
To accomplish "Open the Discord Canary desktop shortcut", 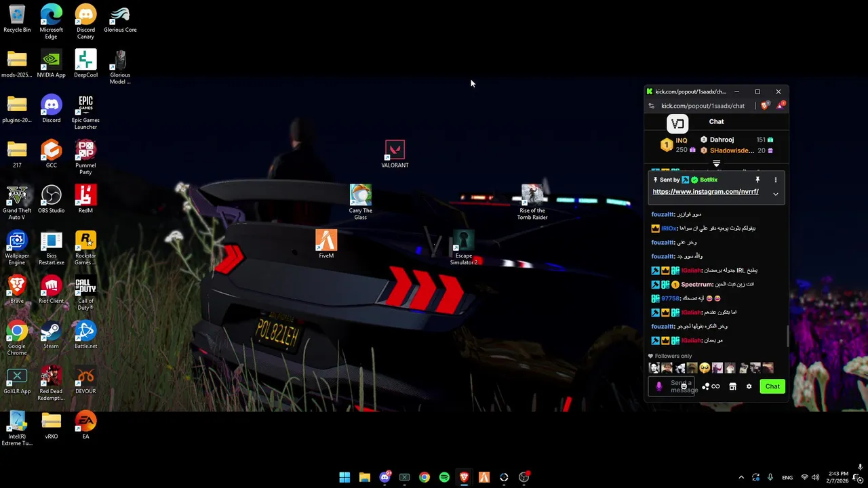I will (85, 22).
